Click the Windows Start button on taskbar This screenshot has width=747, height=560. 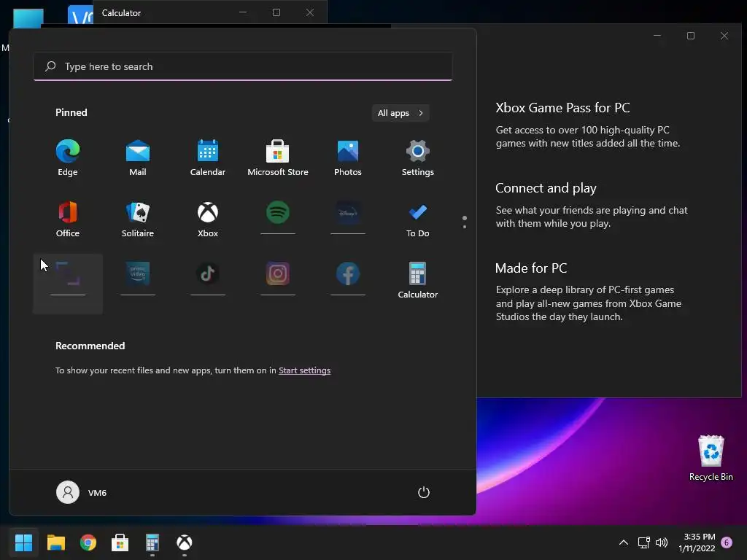(x=23, y=542)
